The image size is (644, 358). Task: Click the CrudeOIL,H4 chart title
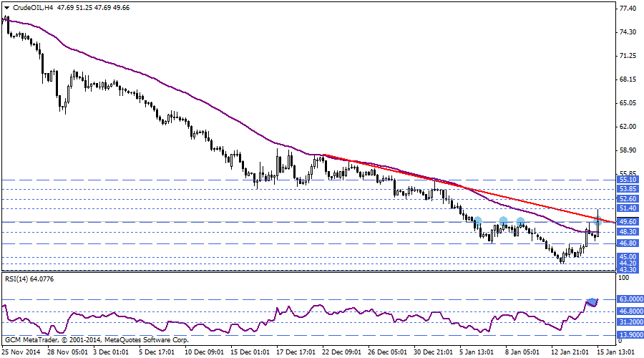click(33, 8)
